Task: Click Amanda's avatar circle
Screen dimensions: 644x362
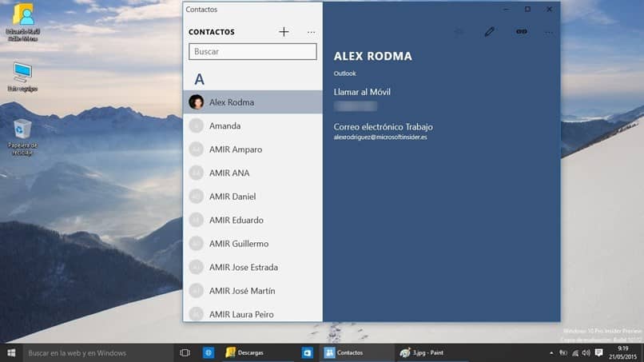Action: pos(197,125)
